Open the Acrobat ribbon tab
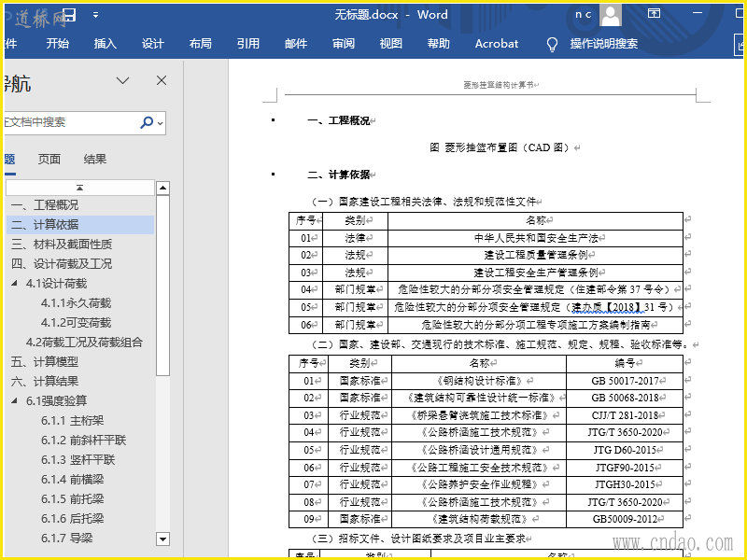The height and width of the screenshot is (560, 747). [x=497, y=44]
